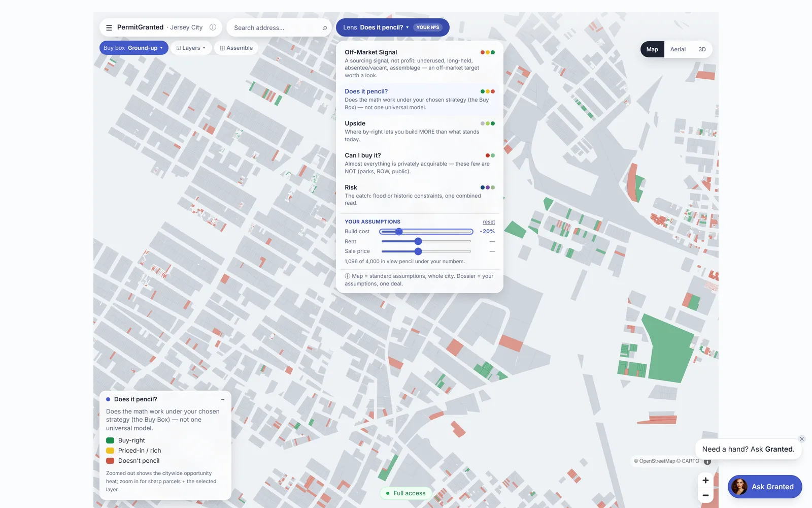Click the info icon beside Jersey City

[x=213, y=27]
